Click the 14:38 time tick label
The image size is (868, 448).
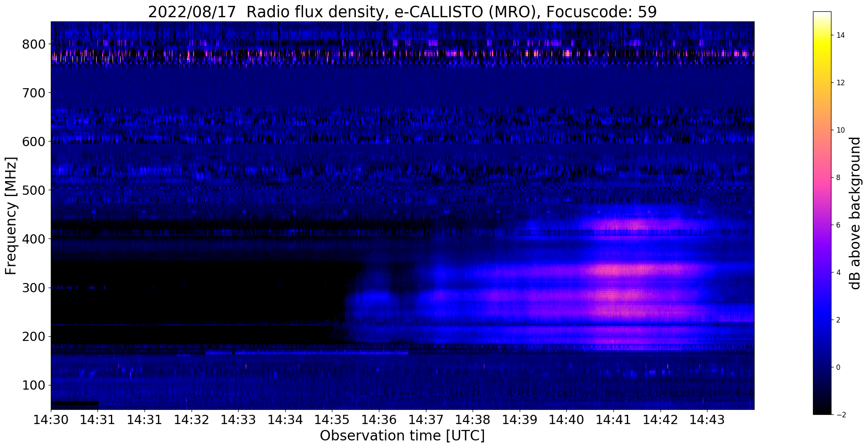(473, 420)
